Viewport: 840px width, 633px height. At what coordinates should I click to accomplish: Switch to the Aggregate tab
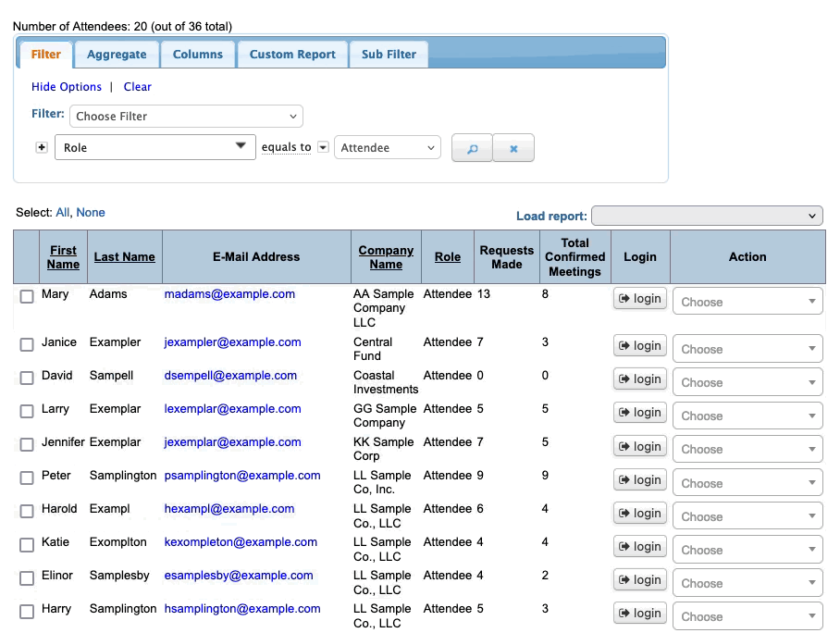(x=117, y=55)
